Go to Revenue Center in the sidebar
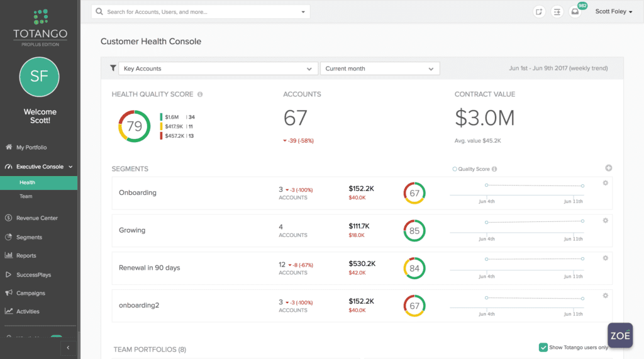The image size is (644, 359). click(x=38, y=218)
